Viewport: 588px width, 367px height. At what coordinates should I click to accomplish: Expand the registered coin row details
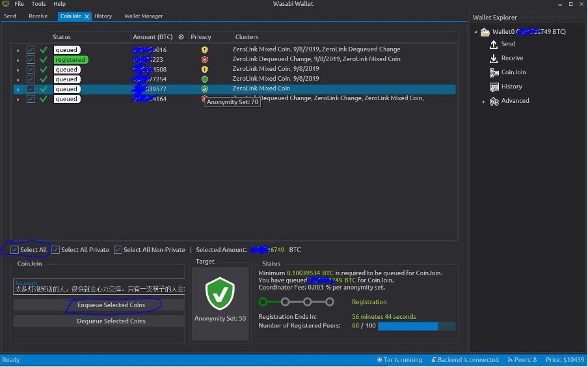click(18, 60)
